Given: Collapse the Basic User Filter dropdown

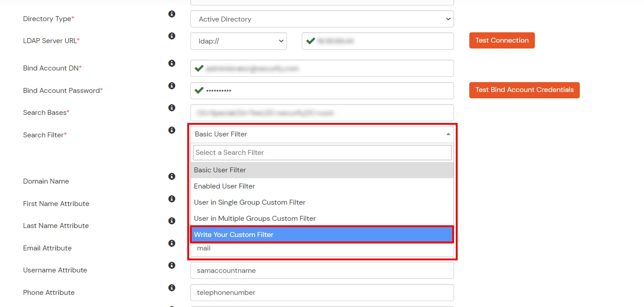Looking at the screenshot, I should pos(322,134).
